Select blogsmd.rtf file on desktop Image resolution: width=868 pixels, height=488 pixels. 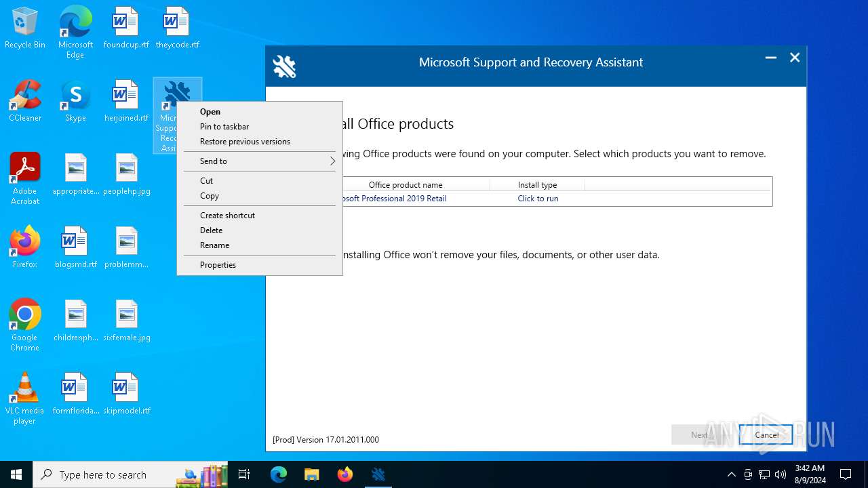click(x=75, y=248)
